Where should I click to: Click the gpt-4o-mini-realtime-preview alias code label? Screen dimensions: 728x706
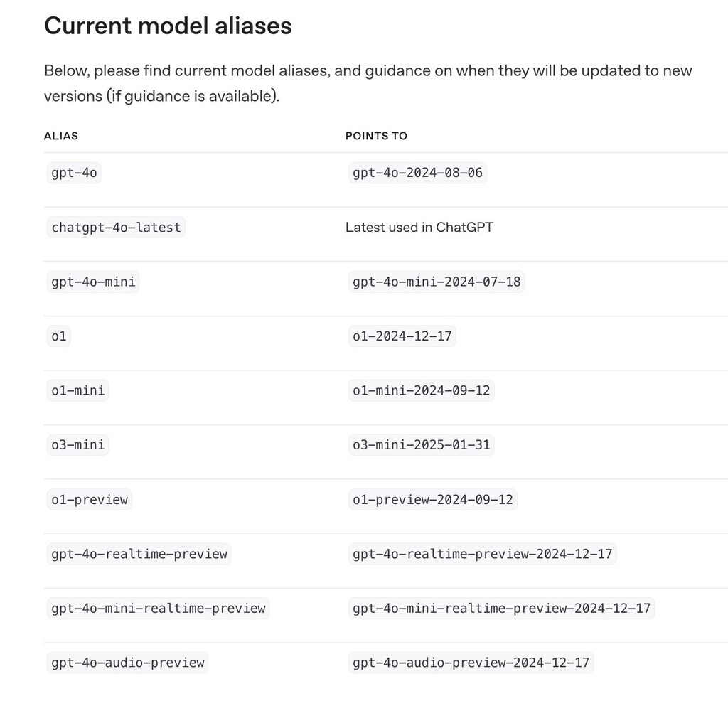point(158,608)
